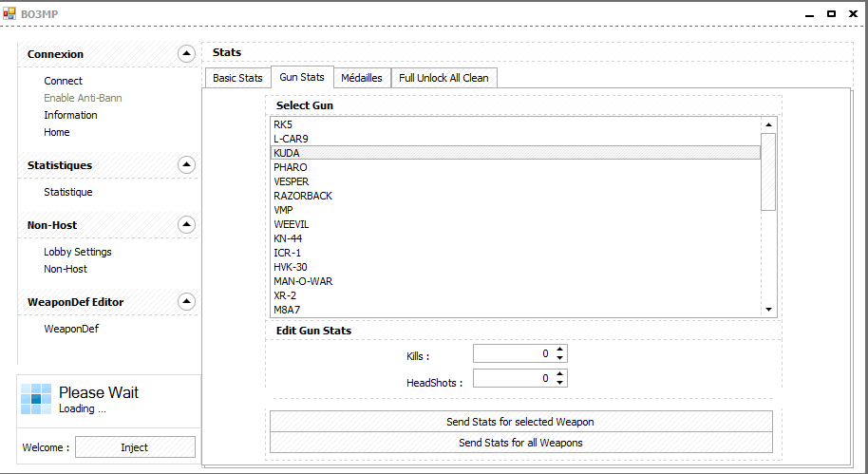
Task: Select MAN-O-WAR in the gun list
Action: (516, 281)
